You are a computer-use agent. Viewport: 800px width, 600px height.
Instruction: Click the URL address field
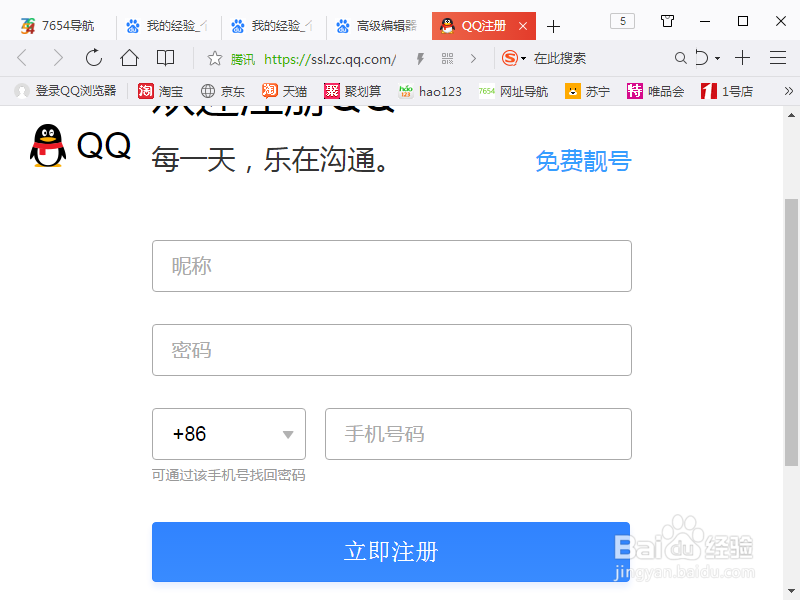330,59
